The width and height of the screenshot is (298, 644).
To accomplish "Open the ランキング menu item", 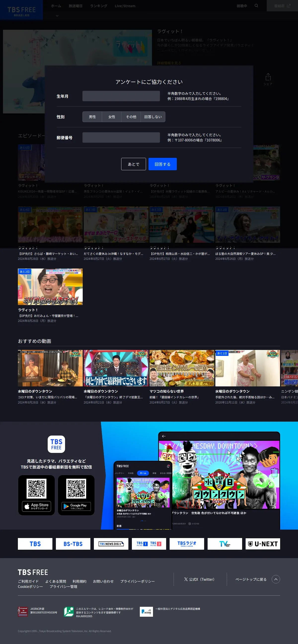I will [x=99, y=6].
